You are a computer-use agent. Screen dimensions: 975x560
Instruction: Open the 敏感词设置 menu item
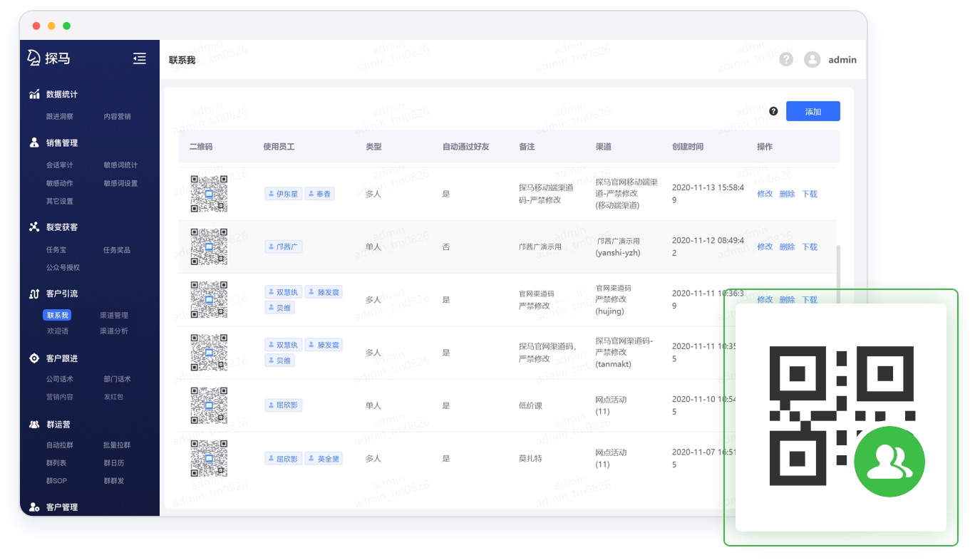point(120,183)
